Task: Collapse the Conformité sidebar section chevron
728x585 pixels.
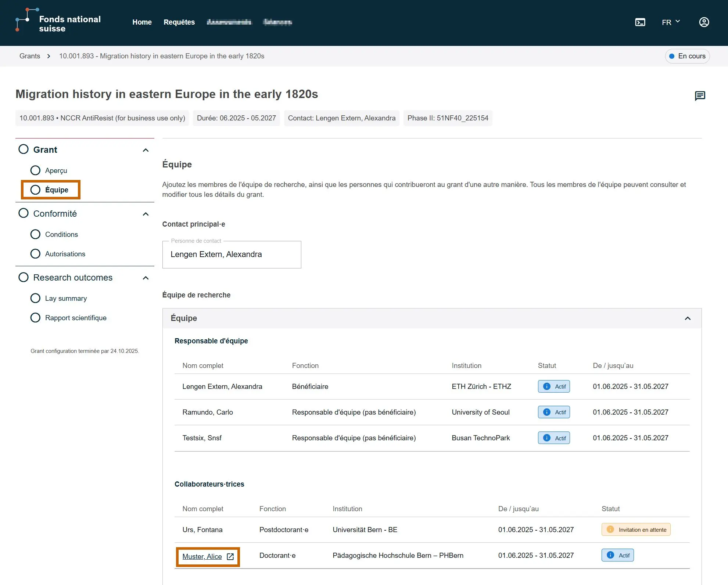Action: (x=146, y=214)
